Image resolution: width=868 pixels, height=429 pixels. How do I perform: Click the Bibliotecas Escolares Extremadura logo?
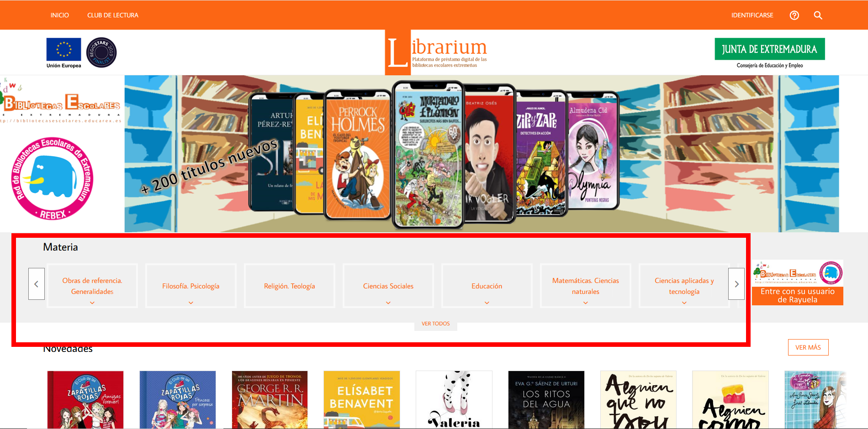point(61,103)
